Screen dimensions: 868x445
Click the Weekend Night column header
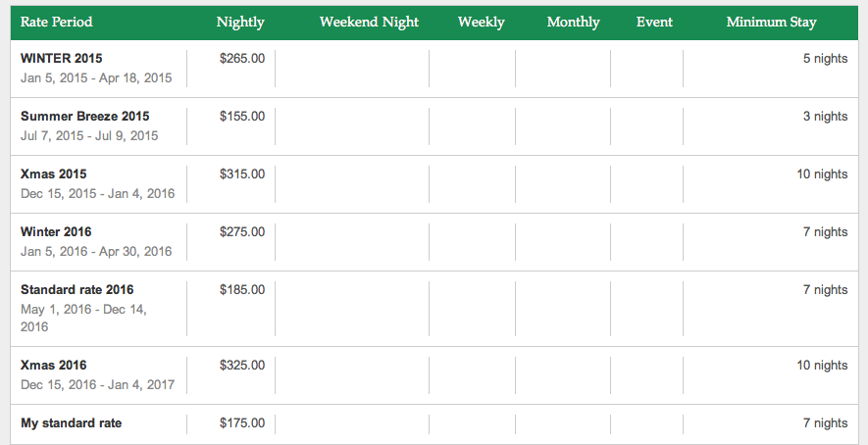click(369, 23)
